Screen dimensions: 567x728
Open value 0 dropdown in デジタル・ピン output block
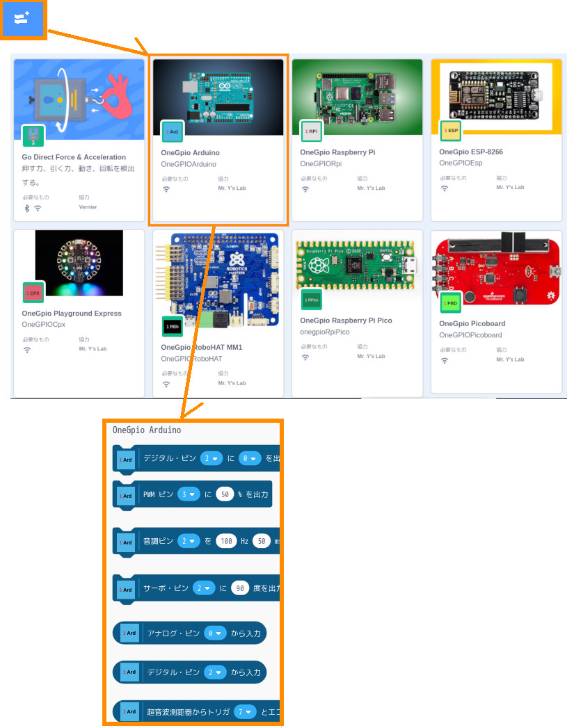250,458
